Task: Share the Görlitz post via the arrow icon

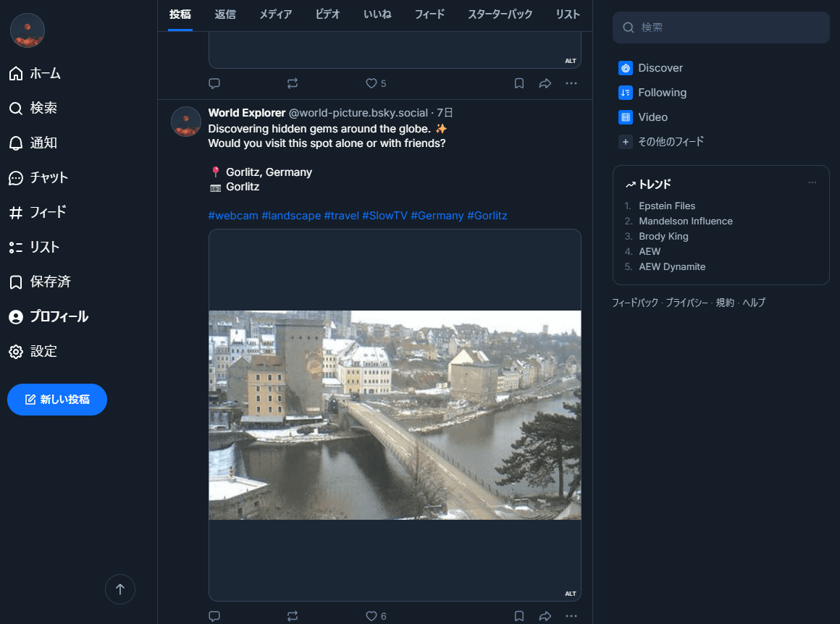Action: [x=545, y=616]
